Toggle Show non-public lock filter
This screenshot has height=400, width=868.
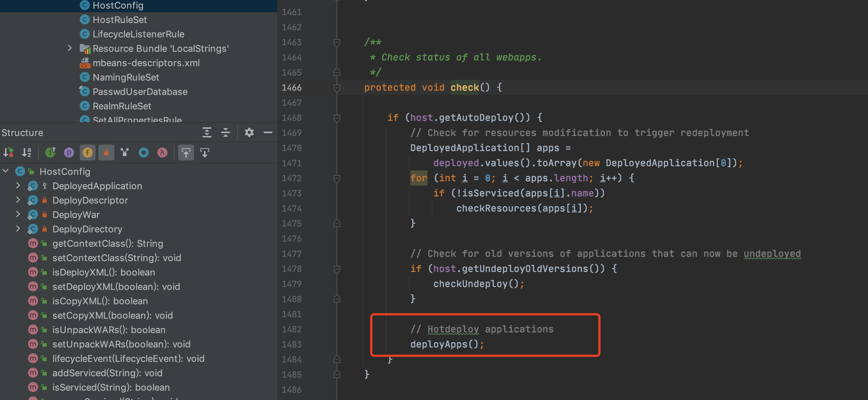(x=106, y=153)
